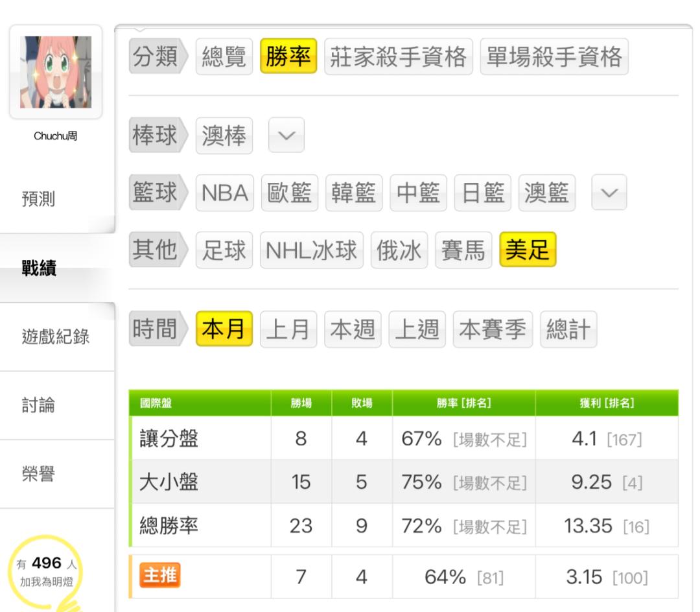Select NBA basketball league

(x=224, y=193)
